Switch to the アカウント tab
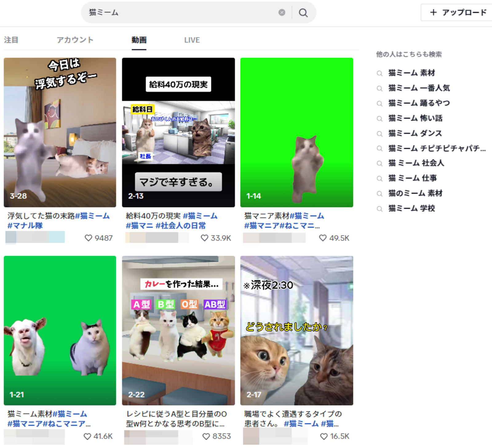The height and width of the screenshot is (448, 492). click(75, 40)
